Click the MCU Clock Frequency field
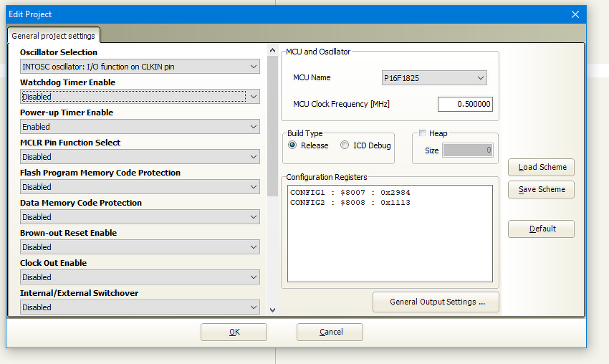 pyautogui.click(x=465, y=104)
